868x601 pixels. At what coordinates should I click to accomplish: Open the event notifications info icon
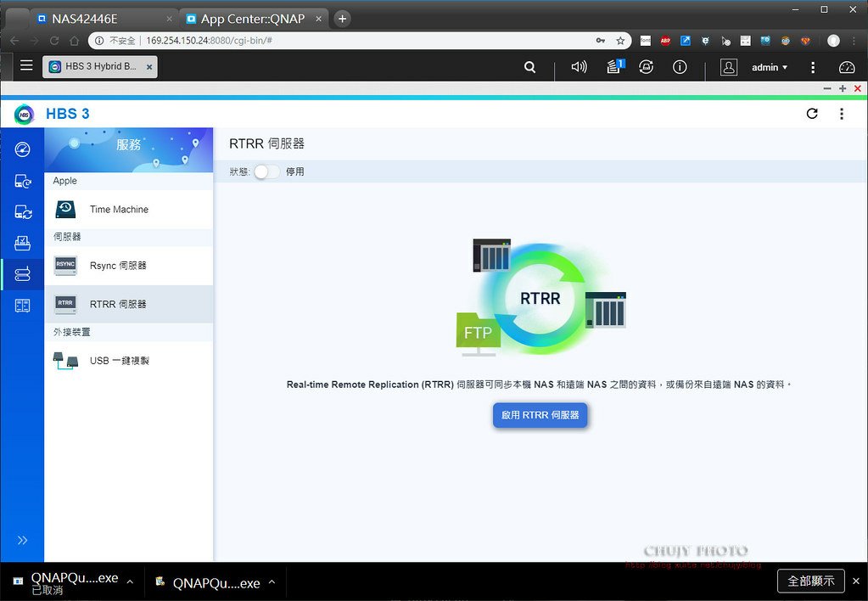coord(680,67)
